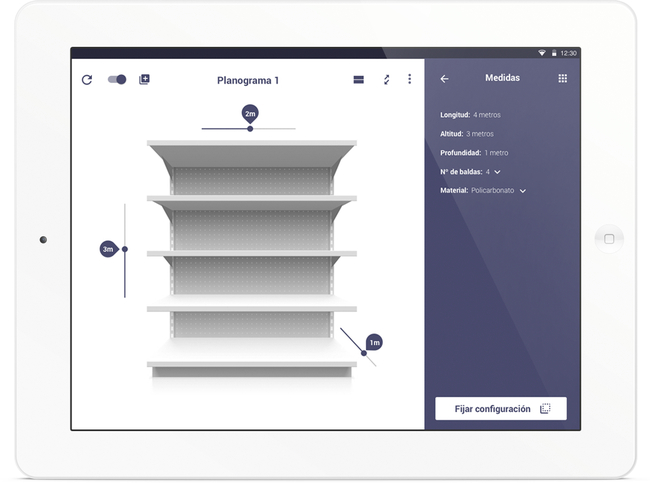
Task: Select the Planograma 1 title
Action: click(248, 80)
